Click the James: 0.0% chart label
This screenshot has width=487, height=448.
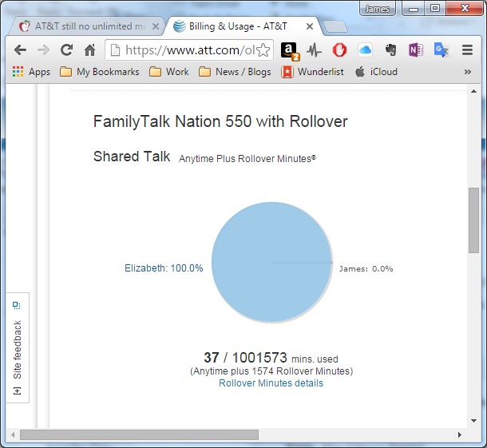pyautogui.click(x=366, y=269)
